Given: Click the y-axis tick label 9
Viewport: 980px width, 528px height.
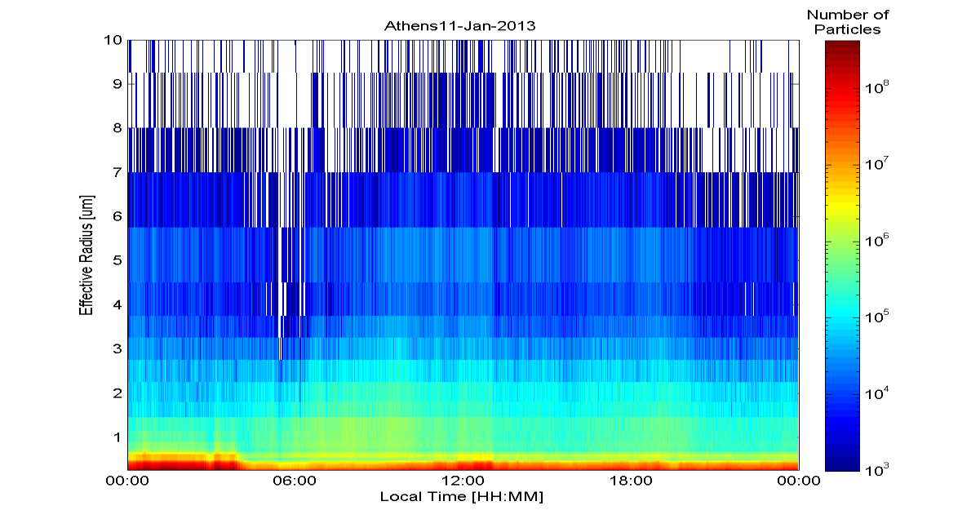Looking at the screenshot, I should click(118, 83).
